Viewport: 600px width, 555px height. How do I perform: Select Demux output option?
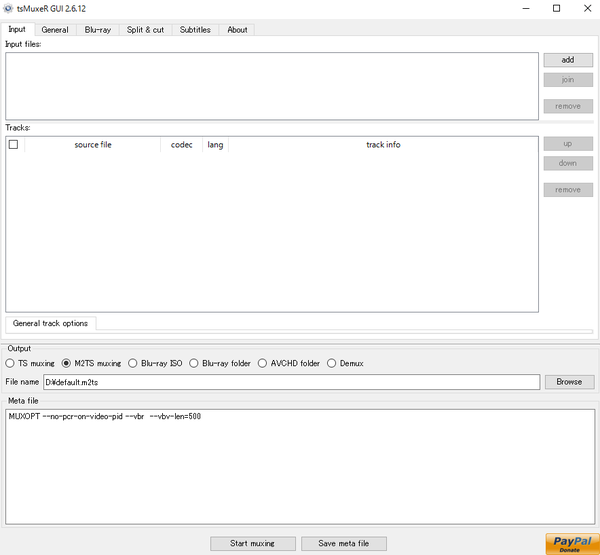pyautogui.click(x=345, y=363)
